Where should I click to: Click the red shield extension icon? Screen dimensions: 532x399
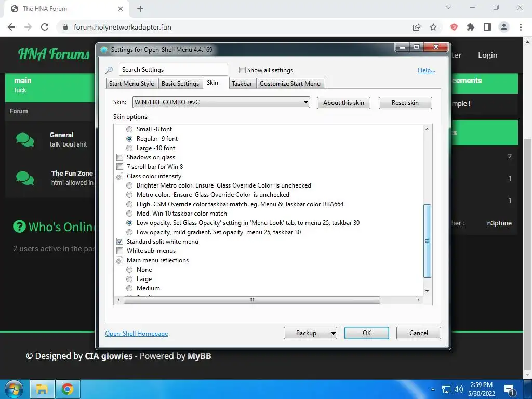point(454,27)
